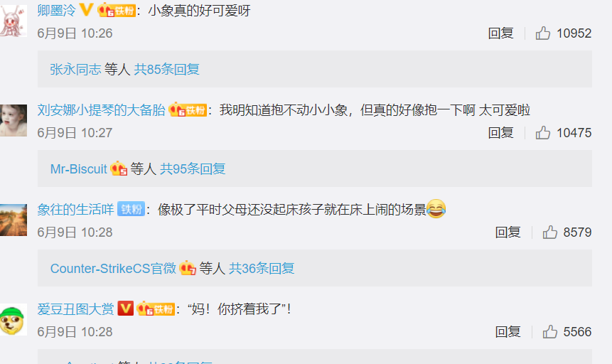Click the 铁粉 badge next to 刘安娜小提琴的大备胎
Image resolution: width=612 pixels, height=364 pixels.
point(188,109)
